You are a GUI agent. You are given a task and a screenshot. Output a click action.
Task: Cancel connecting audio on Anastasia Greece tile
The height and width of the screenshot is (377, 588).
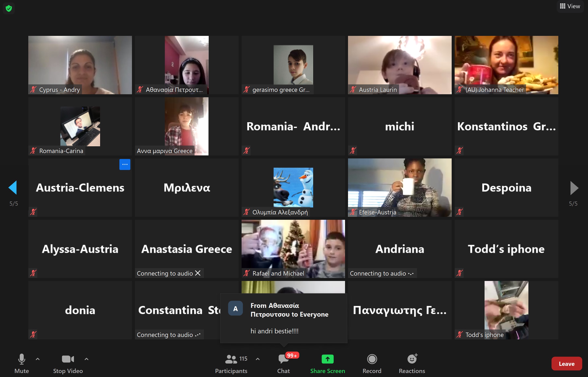click(198, 273)
